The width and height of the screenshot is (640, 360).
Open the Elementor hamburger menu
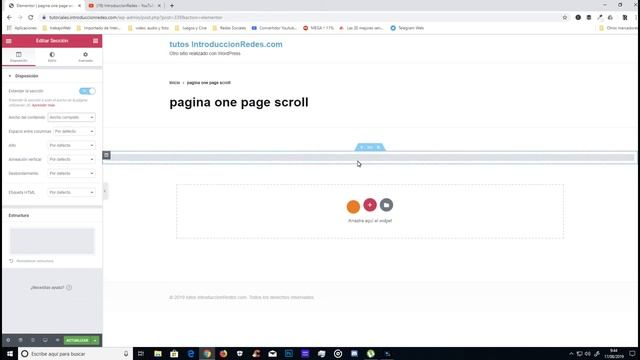point(9,41)
